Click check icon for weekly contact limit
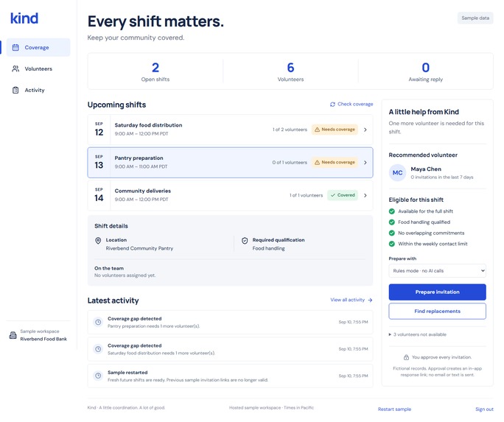Viewport: 504px width, 422px height. [x=391, y=244]
